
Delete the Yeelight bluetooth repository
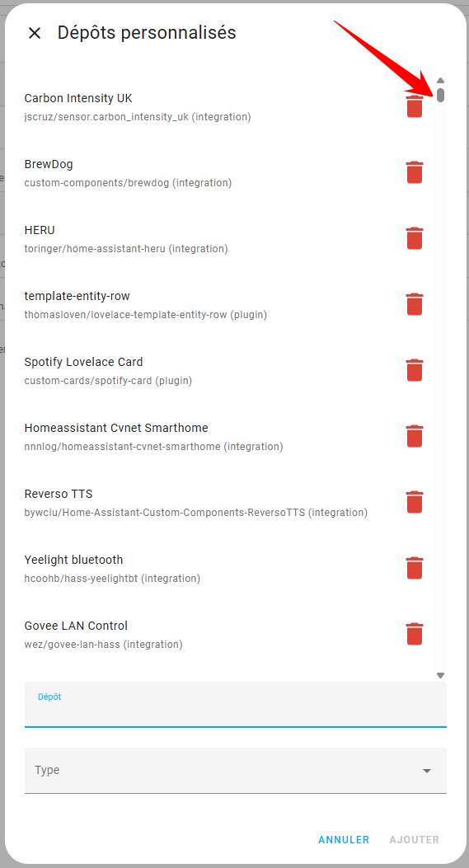[x=414, y=567]
